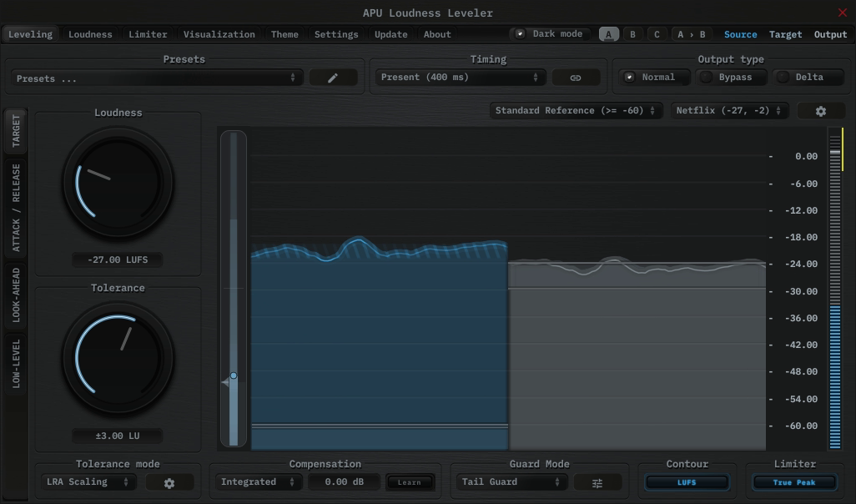Select Bypass output type
Image resolution: width=856 pixels, height=504 pixels.
732,77
